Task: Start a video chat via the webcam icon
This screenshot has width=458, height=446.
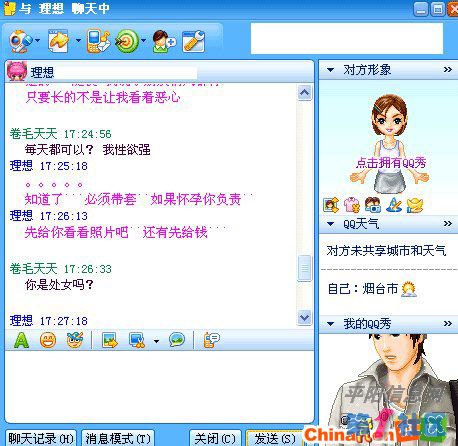Action: 21,41
